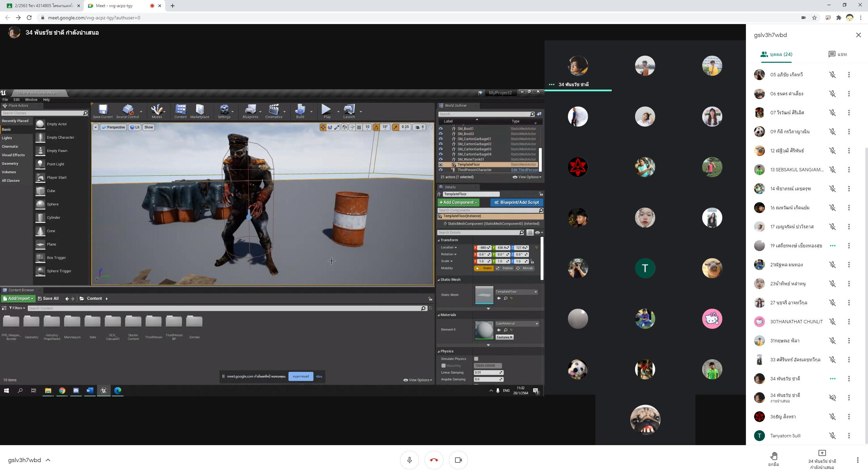Click the red hang-up call button
The image size is (868, 475).
click(434, 460)
